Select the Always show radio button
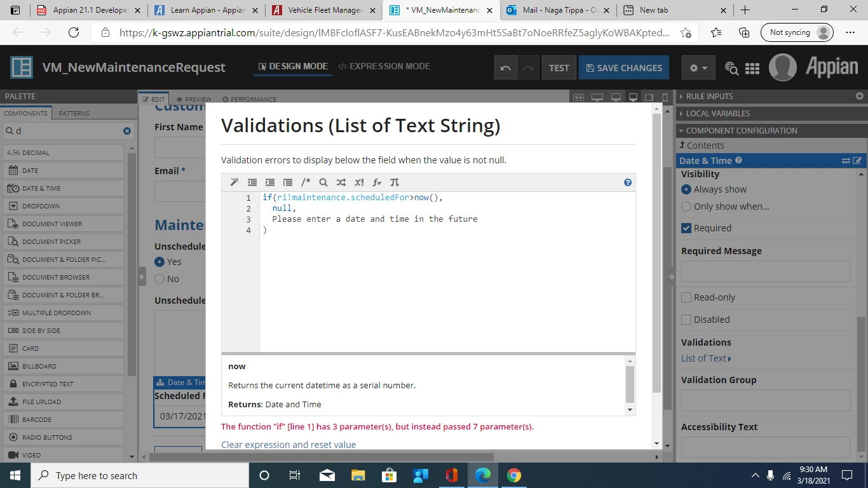The height and width of the screenshot is (488, 868). (x=686, y=189)
